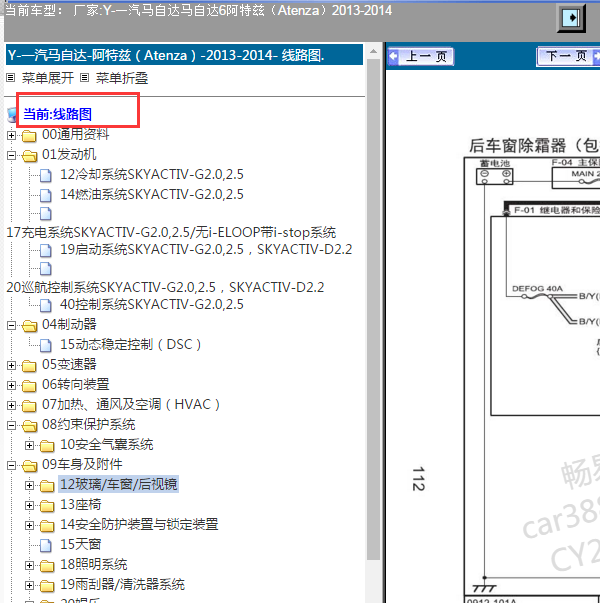Collapse the 09车身及附件 folder node

pos(12,465)
